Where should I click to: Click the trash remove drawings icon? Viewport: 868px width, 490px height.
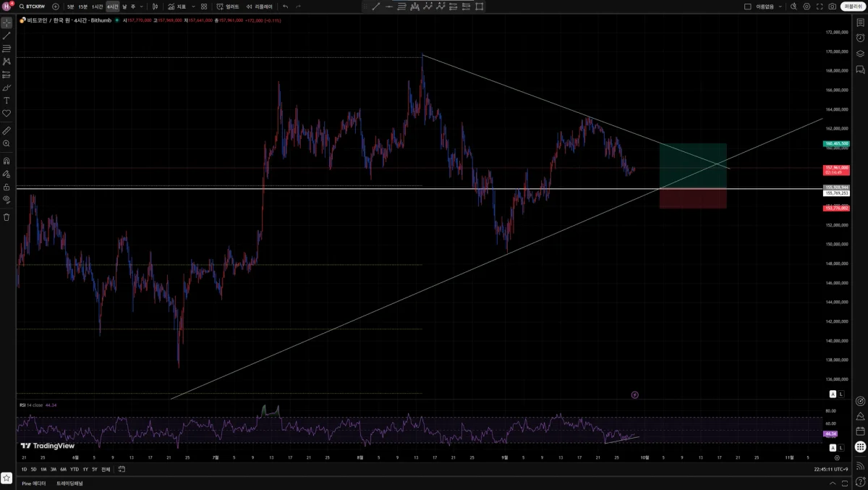[x=7, y=216]
